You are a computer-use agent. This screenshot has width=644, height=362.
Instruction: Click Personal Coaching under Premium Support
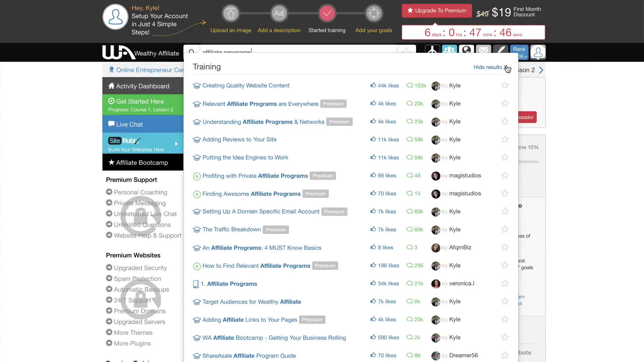140,192
